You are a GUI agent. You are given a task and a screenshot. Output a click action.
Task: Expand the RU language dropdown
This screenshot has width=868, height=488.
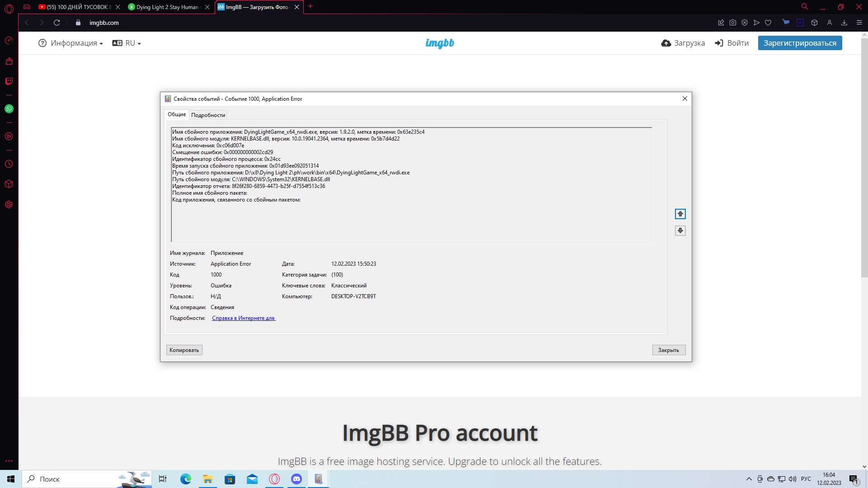coord(127,43)
